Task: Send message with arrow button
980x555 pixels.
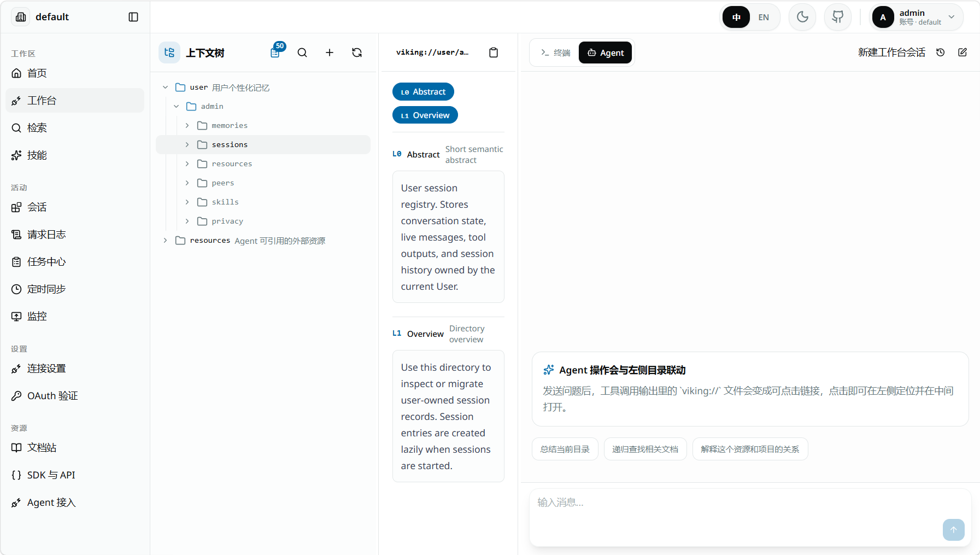Action: pos(954,530)
